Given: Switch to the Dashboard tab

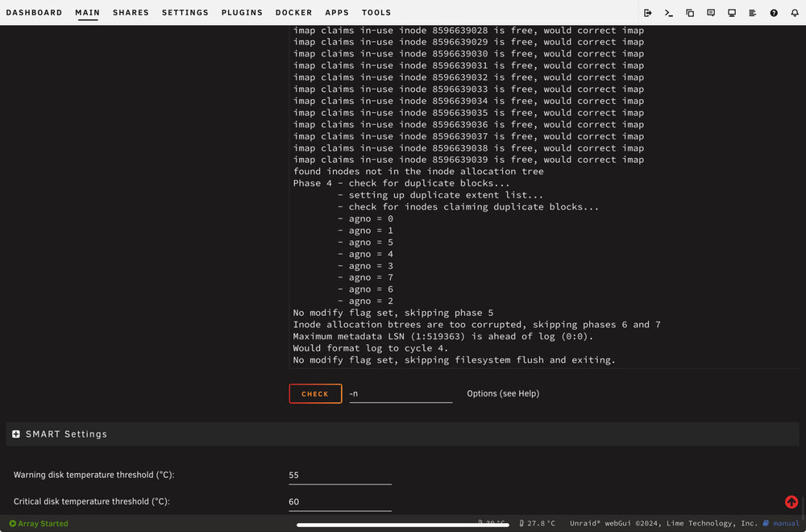Looking at the screenshot, I should tap(34, 12).
